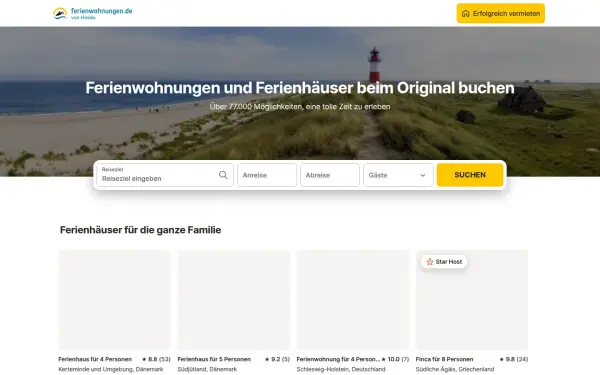
Task: Click the 10.0 (7) star rating
Action: point(395,359)
